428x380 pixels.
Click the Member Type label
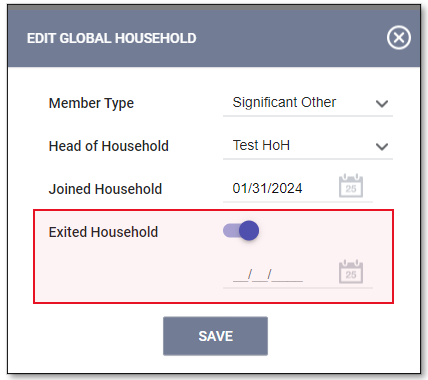(x=91, y=103)
